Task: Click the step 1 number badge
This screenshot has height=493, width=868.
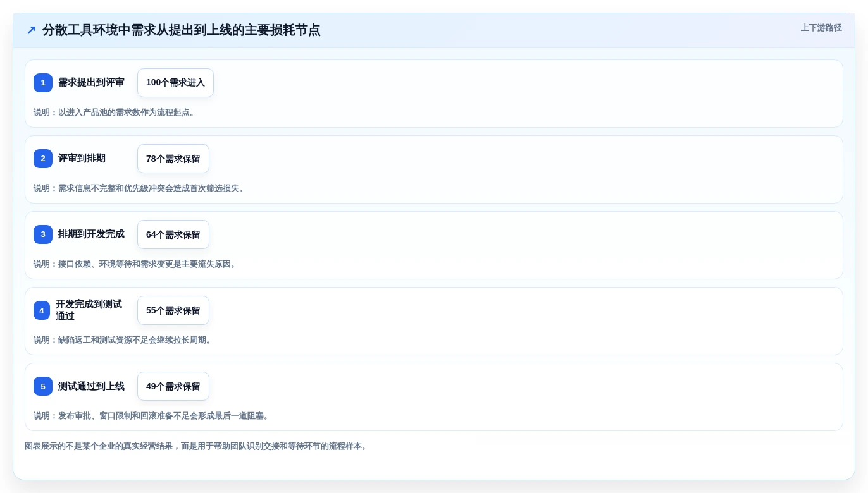Action: coord(43,83)
